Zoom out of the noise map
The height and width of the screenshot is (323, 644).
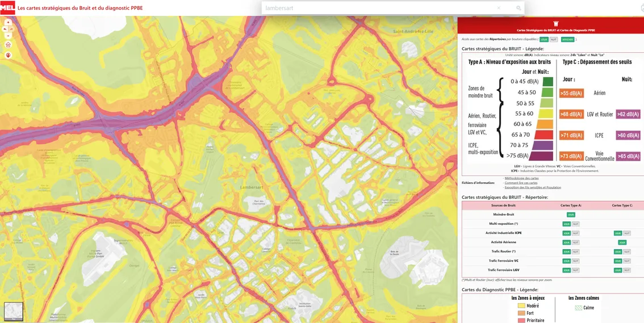click(x=8, y=35)
